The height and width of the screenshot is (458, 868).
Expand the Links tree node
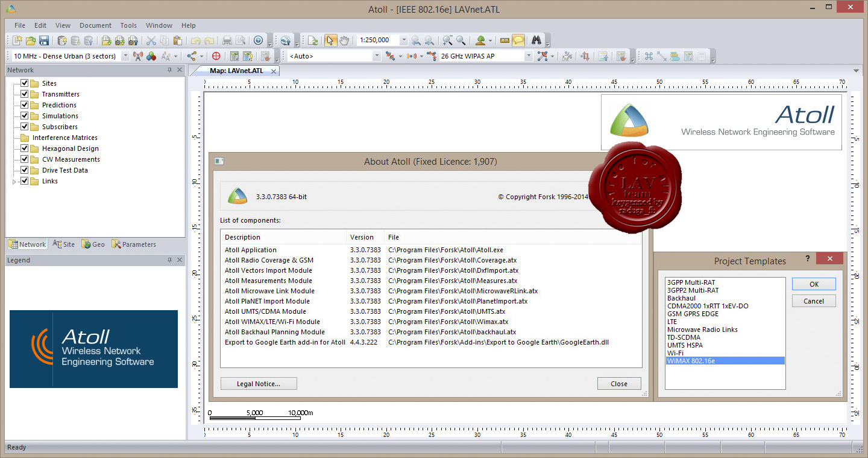[x=14, y=181]
